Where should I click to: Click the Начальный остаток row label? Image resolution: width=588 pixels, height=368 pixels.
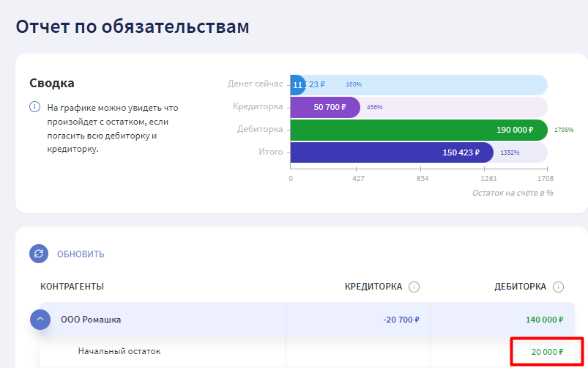[x=119, y=351]
